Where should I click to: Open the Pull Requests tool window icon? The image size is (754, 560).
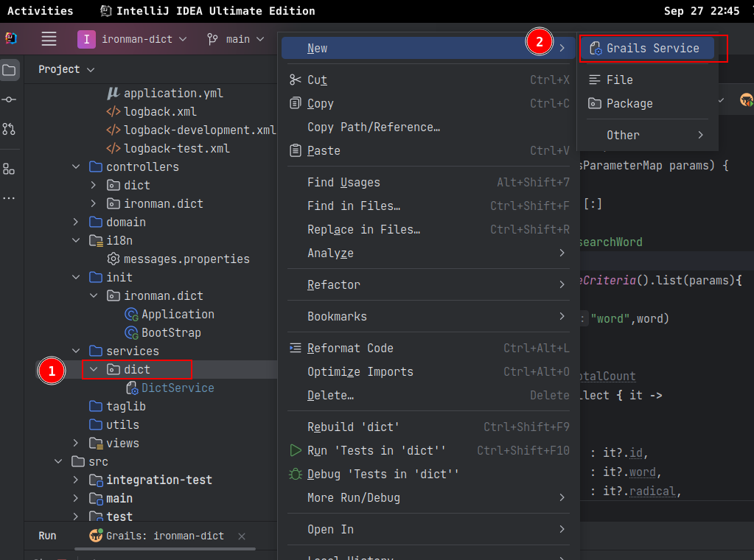(x=9, y=129)
